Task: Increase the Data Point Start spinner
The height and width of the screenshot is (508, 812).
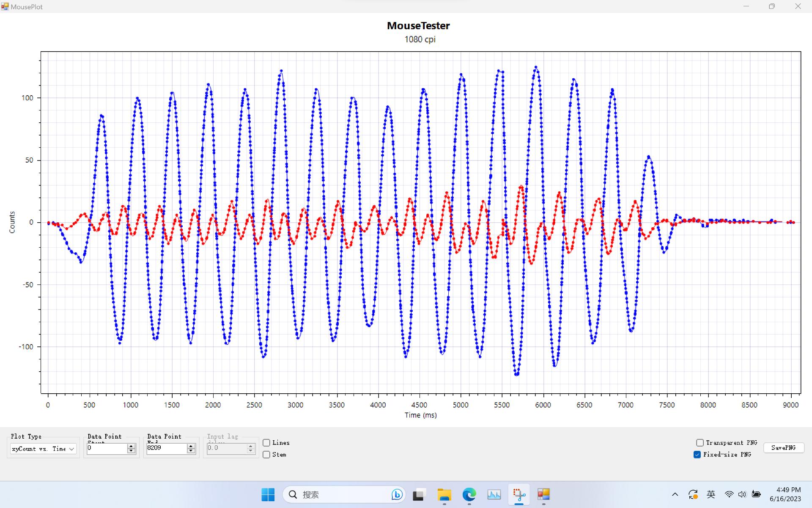Action: [131, 446]
